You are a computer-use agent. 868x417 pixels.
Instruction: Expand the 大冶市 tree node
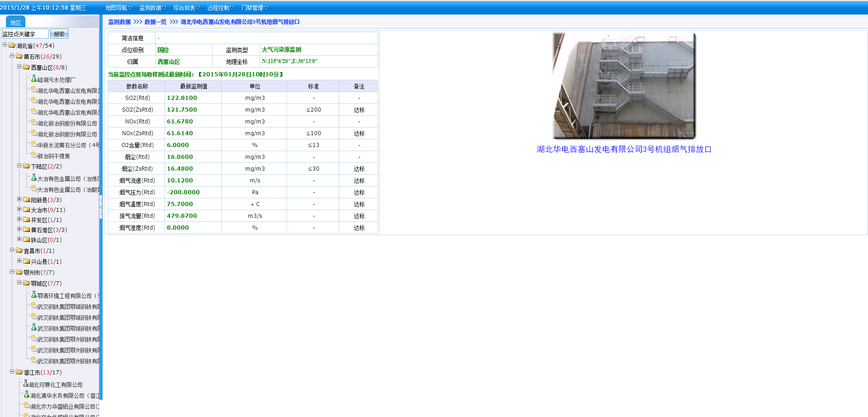click(19, 209)
